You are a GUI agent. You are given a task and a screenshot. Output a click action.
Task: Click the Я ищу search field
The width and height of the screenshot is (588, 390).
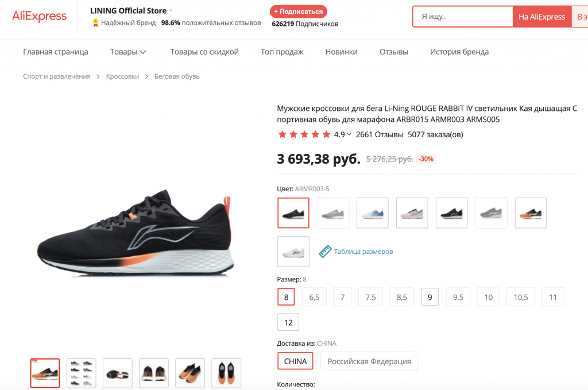click(463, 17)
